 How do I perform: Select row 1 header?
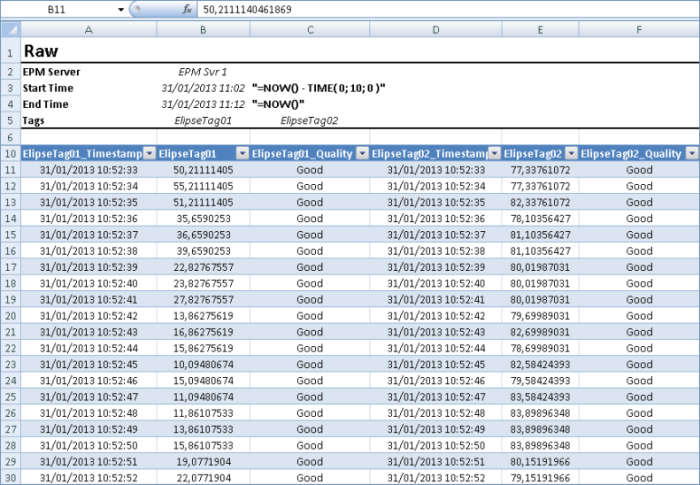[x=10, y=50]
